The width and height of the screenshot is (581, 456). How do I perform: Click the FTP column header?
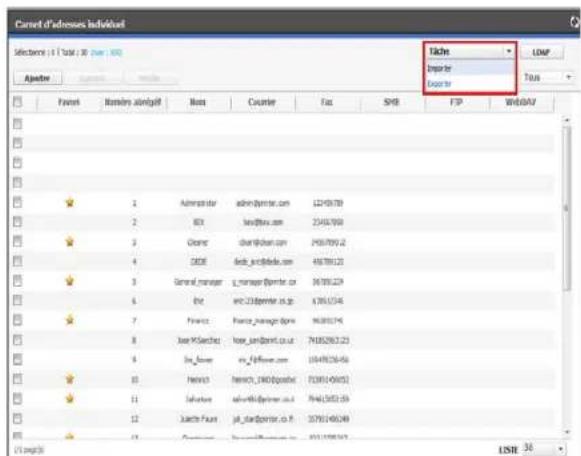pos(456,102)
